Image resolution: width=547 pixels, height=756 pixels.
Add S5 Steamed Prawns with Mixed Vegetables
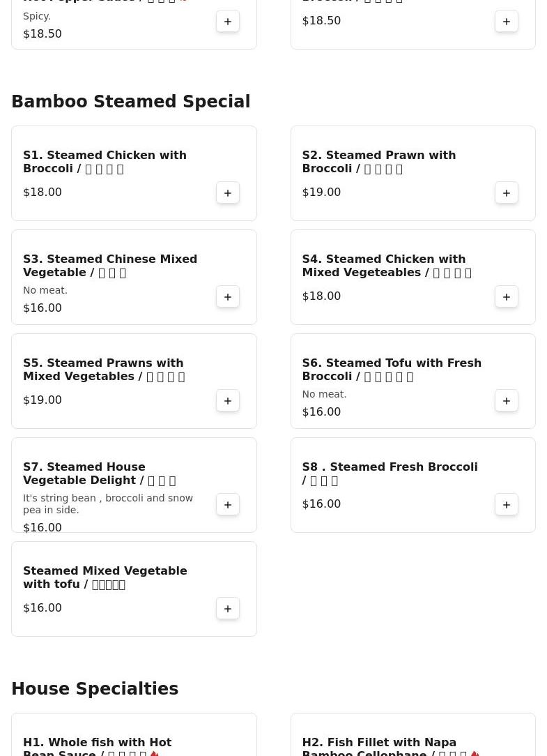pyautogui.click(x=227, y=400)
